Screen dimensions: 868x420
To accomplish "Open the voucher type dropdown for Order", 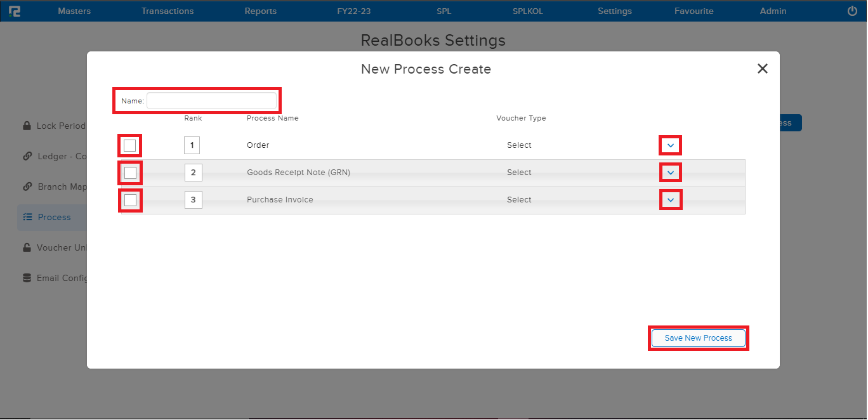I will 670,145.
